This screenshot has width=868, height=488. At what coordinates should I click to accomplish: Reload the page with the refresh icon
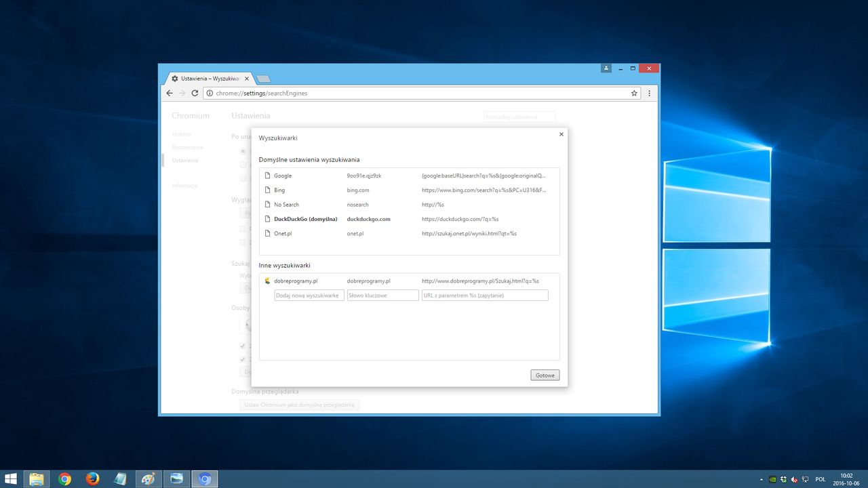pyautogui.click(x=195, y=93)
